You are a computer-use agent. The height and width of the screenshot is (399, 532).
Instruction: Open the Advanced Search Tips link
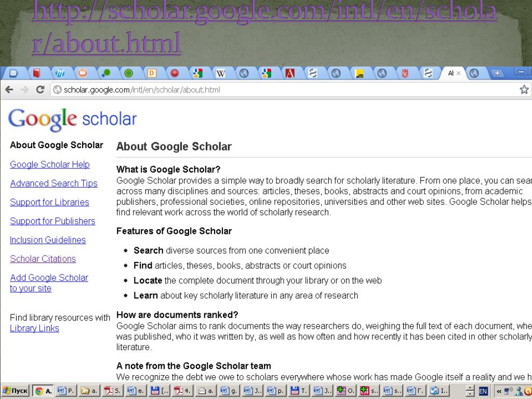54,183
